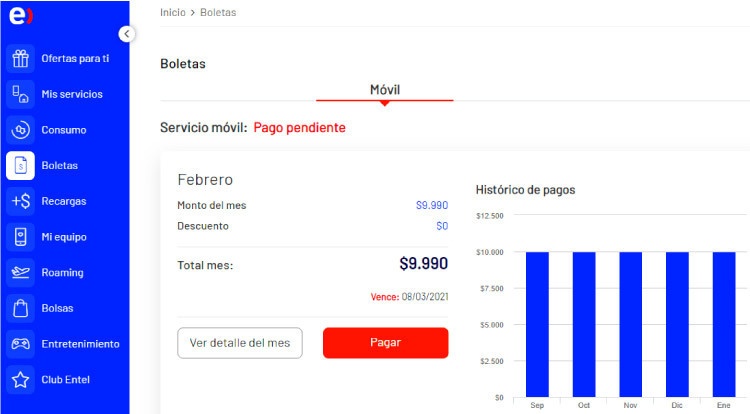Select the Boletas bill icon
750x414 pixels.
pos(20,165)
